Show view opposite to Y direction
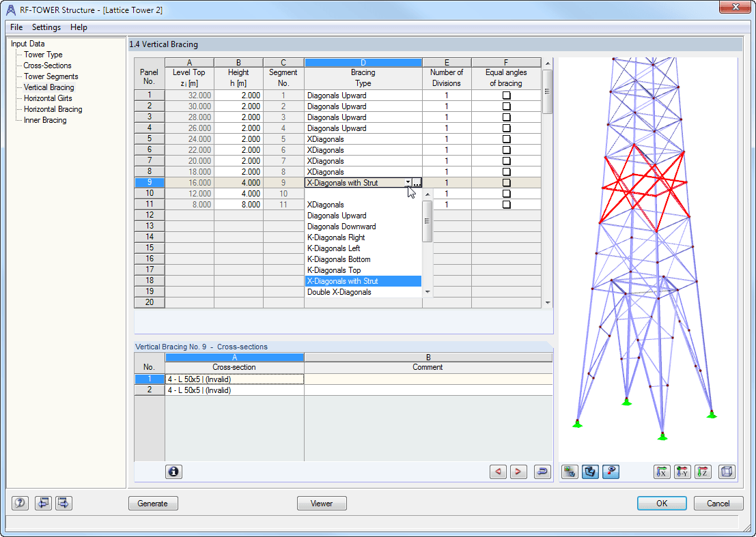The height and width of the screenshot is (537, 756). (682, 471)
